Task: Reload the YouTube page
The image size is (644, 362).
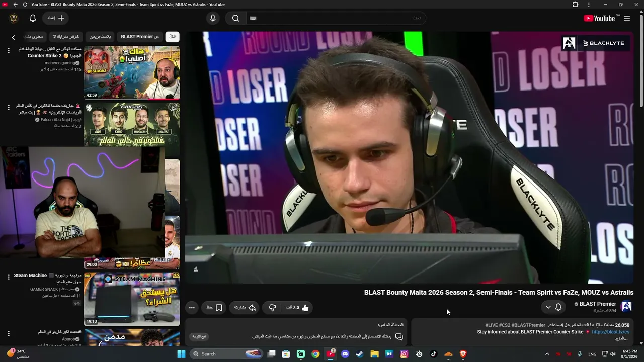Action: point(25,5)
